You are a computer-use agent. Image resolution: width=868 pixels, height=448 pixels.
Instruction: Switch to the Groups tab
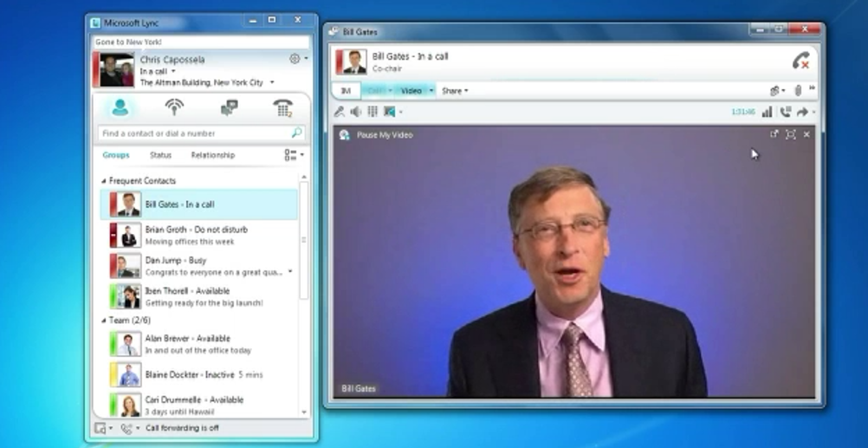click(116, 155)
